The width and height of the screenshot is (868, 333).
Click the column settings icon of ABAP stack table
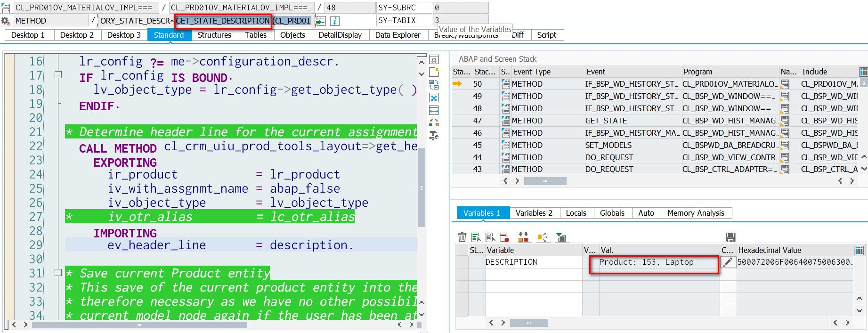click(863, 72)
